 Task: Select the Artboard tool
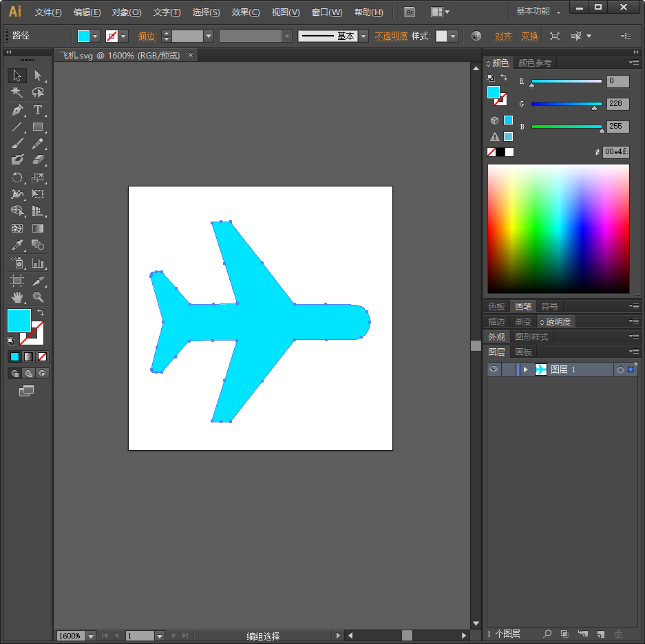coord(17,281)
